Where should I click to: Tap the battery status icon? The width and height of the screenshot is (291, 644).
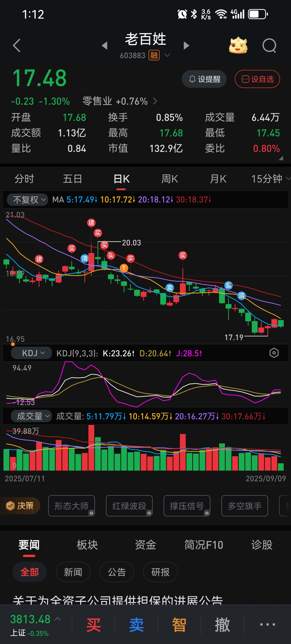[258, 14]
